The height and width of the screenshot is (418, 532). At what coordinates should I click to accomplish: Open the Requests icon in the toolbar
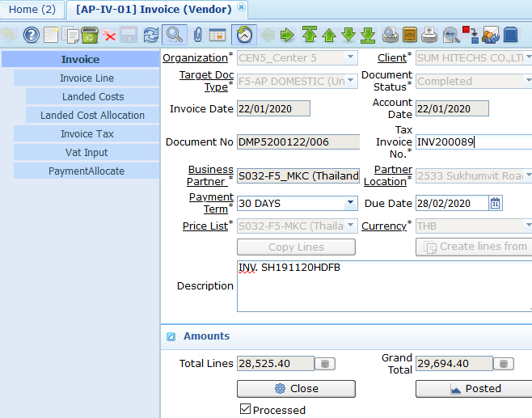coord(491,35)
